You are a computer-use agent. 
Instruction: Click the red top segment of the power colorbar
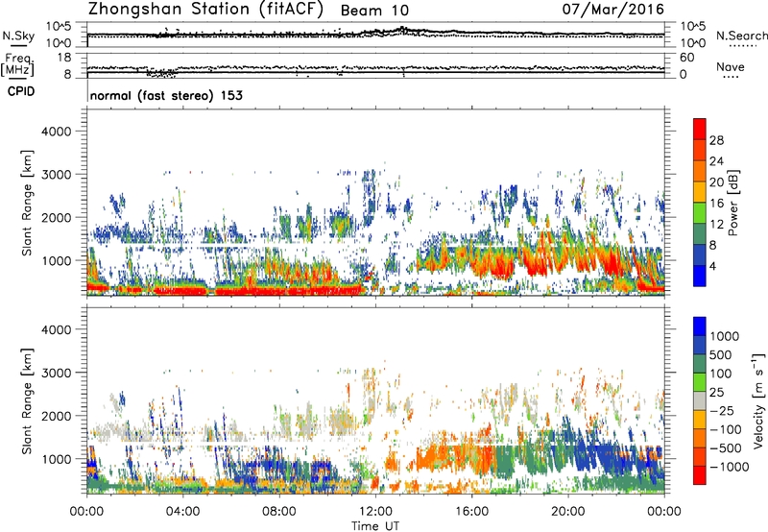(700, 129)
